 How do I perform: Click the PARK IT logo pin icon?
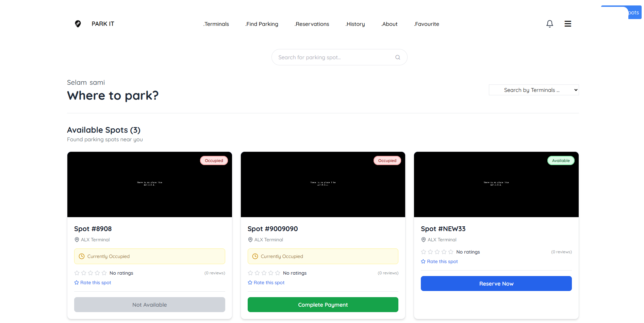point(78,24)
